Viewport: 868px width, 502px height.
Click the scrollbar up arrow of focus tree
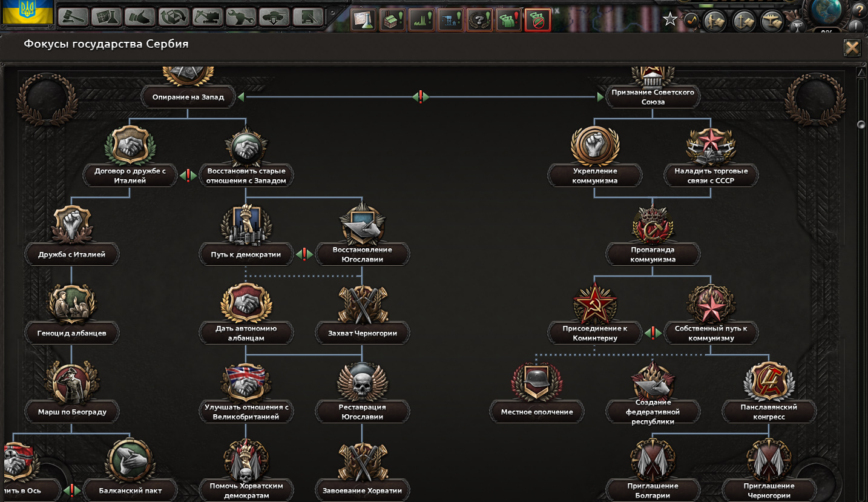click(861, 72)
